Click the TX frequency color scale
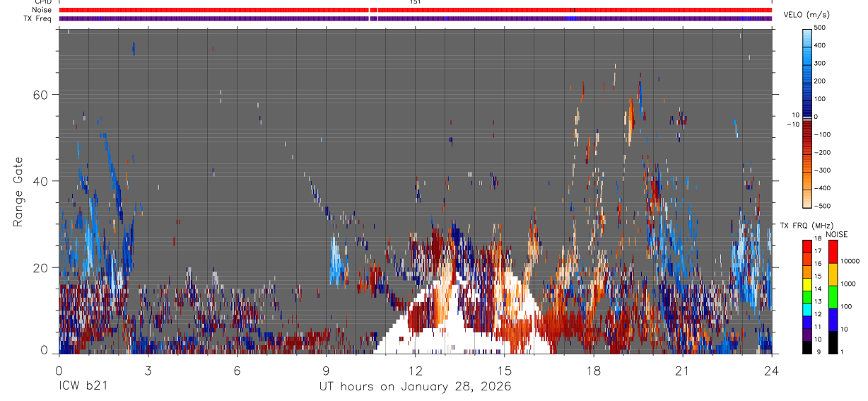 click(807, 297)
